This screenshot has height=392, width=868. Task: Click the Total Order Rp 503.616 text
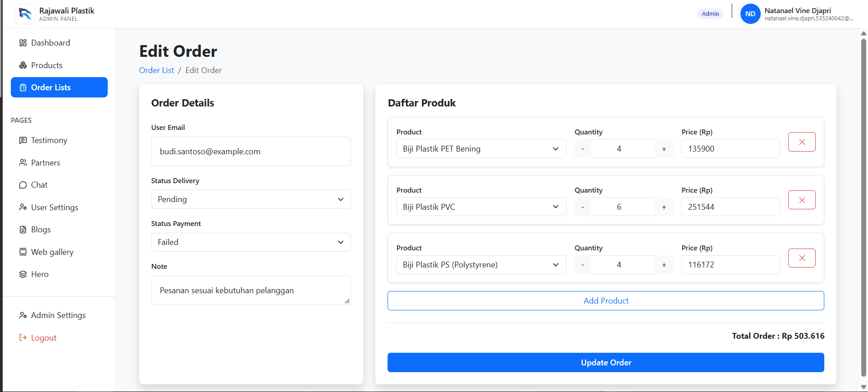click(778, 336)
